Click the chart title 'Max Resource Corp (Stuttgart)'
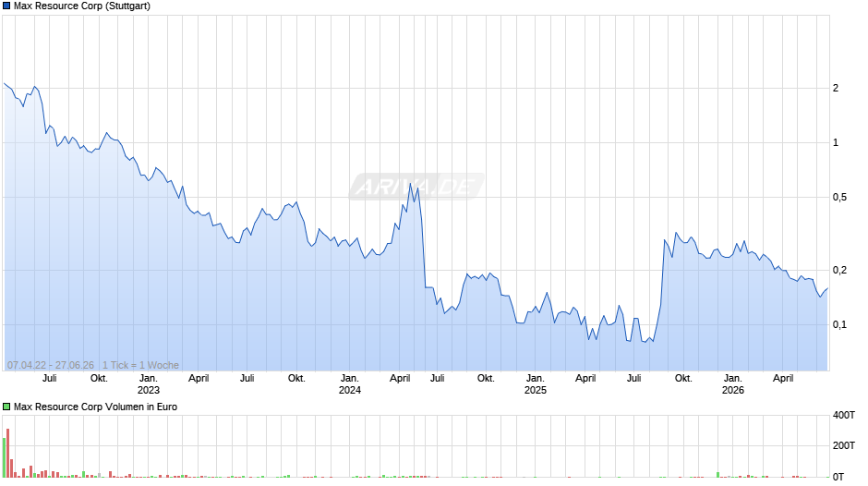This screenshot has width=868, height=486. point(82,6)
